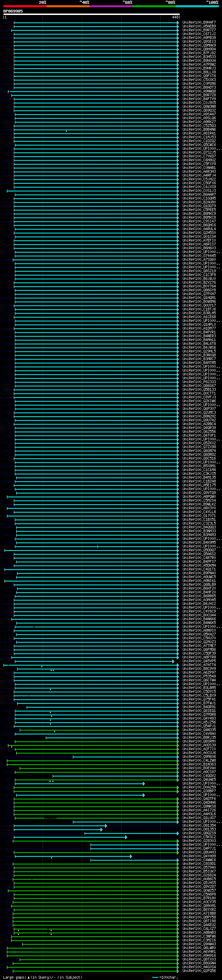222x980 pixels.
Task: Open hit UniRef100_C0PGM6
Action: (x=199, y=84)
